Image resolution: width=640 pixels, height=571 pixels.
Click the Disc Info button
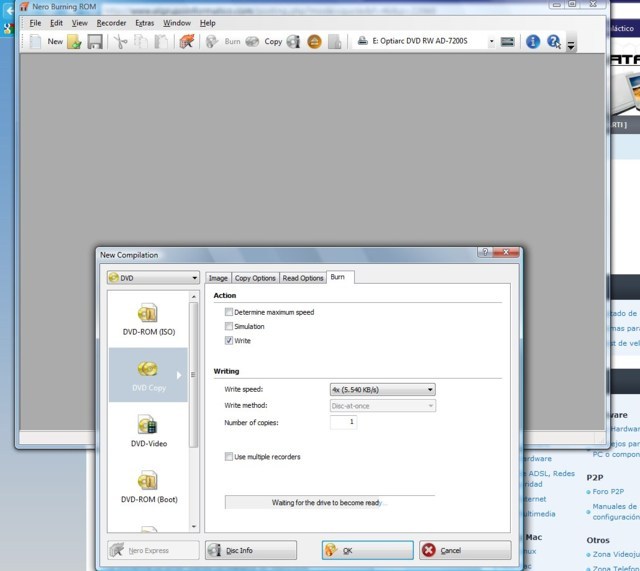click(251, 550)
